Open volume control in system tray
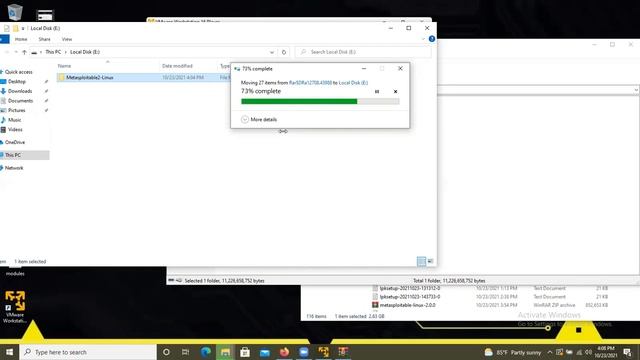Viewport: 640px width, 360px height. [x=588, y=352]
